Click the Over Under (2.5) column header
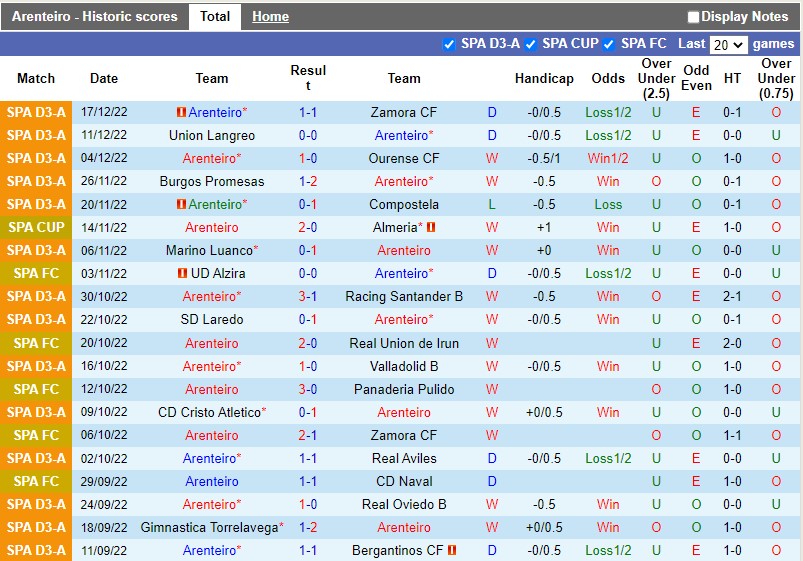The image size is (803, 561). 656,78
